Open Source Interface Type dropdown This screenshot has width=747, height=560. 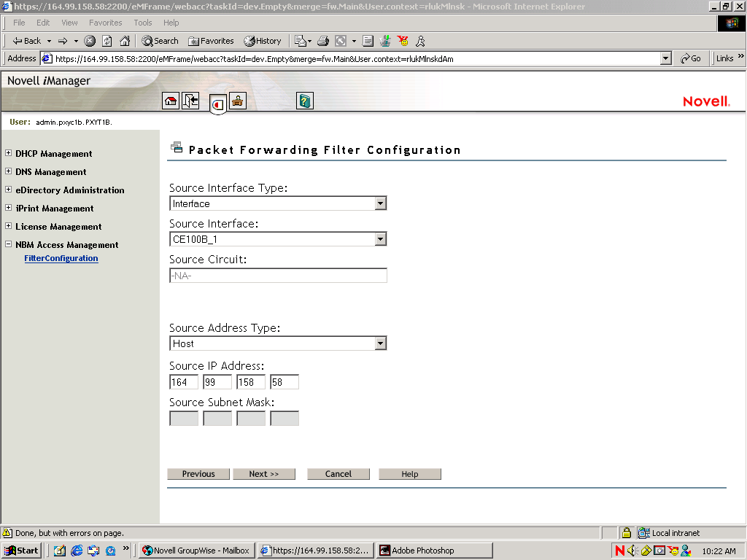[379, 203]
